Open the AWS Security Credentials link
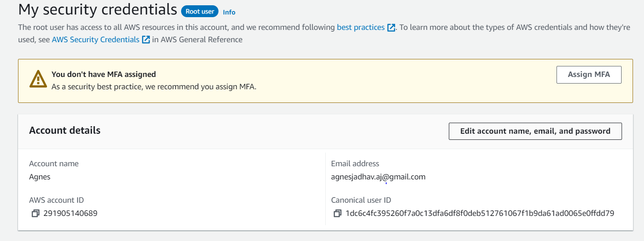Screen dimensions: 644x241 pyautogui.click(x=95, y=40)
